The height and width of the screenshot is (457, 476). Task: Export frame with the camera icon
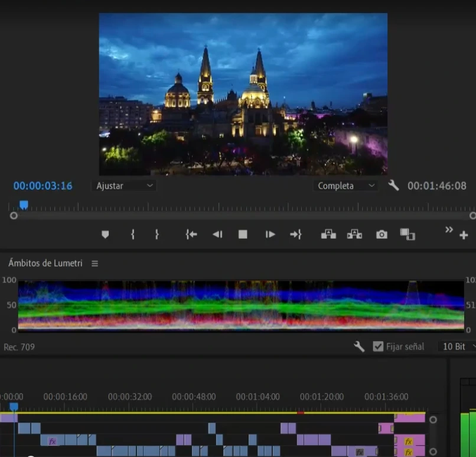click(x=382, y=235)
